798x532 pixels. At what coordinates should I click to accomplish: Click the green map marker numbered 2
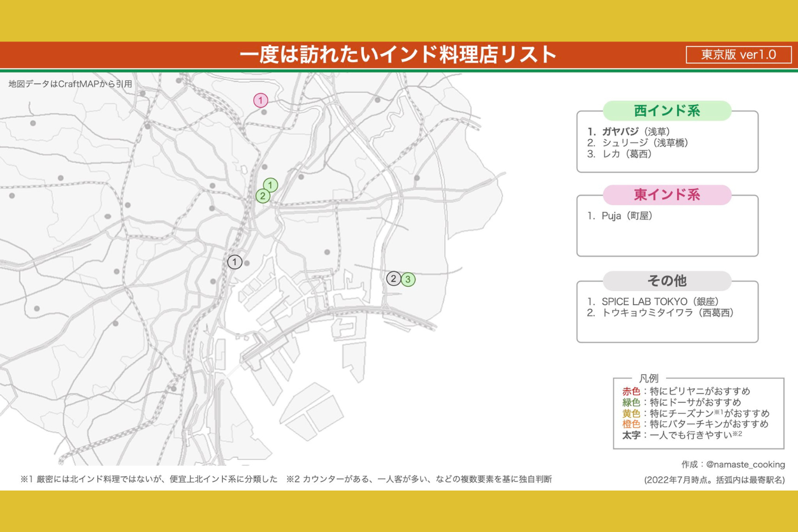click(x=262, y=196)
